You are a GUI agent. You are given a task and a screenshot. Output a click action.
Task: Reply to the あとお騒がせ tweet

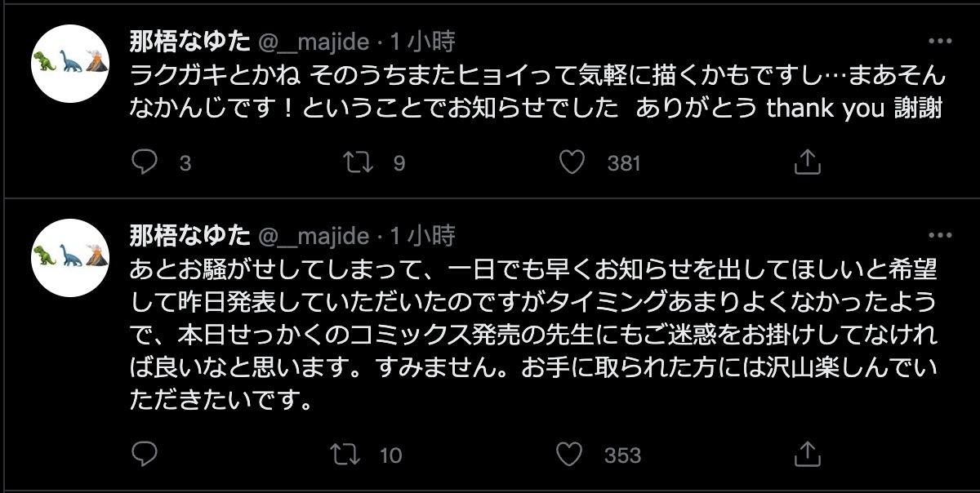click(145, 454)
